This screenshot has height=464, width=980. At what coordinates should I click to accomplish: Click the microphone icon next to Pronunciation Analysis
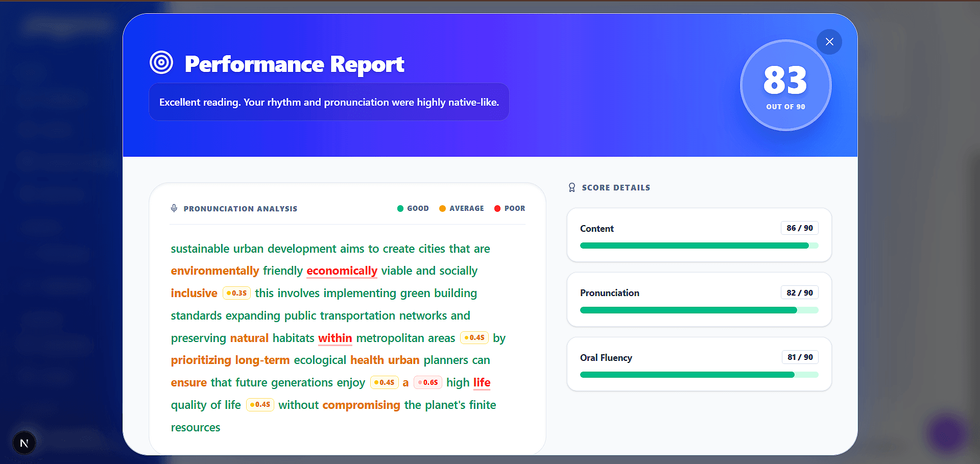(x=174, y=208)
